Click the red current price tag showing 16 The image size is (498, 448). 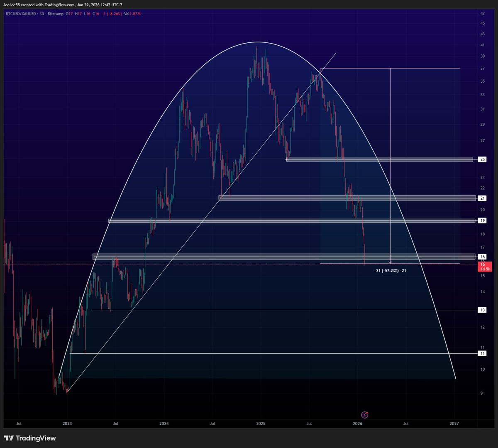tap(483, 264)
